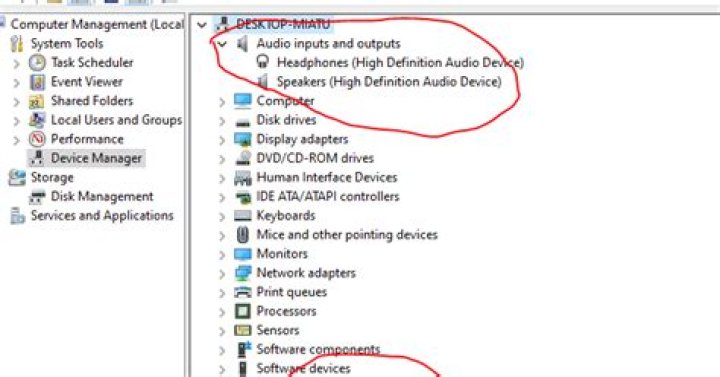Viewport: 720px width, 377px height.
Task: Open Shared Folders node
Action: pos(92,101)
